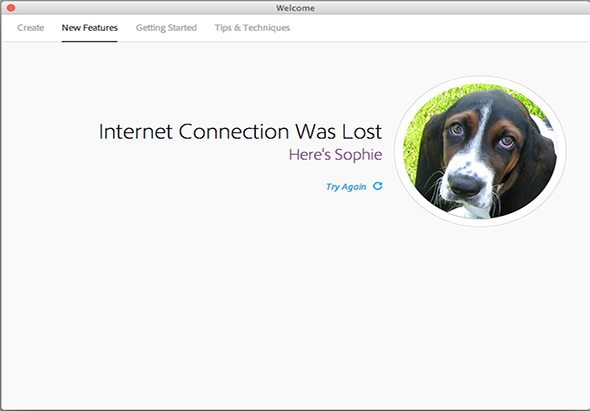Image resolution: width=590 pixels, height=411 pixels.
Task: Go to the Tips & Techniques tab
Action: (x=252, y=28)
